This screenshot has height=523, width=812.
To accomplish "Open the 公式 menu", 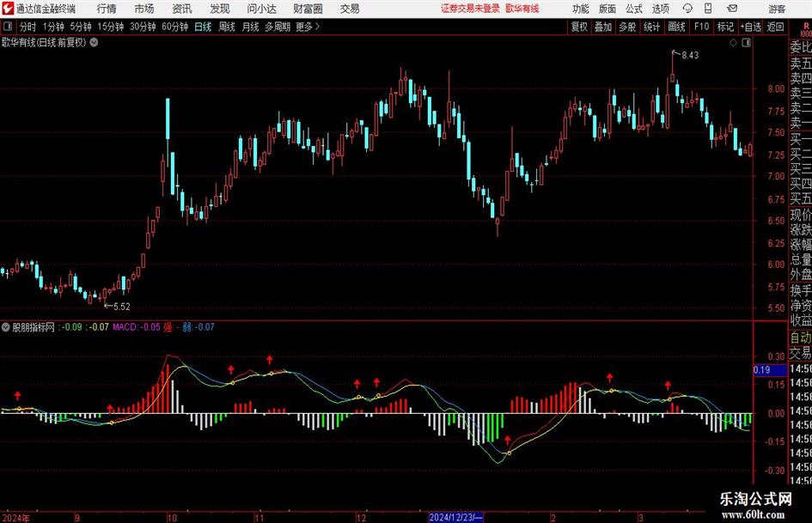I will (x=634, y=9).
